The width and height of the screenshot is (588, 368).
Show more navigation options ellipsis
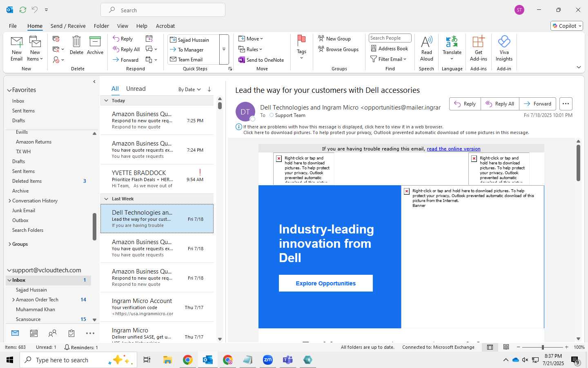click(90, 333)
